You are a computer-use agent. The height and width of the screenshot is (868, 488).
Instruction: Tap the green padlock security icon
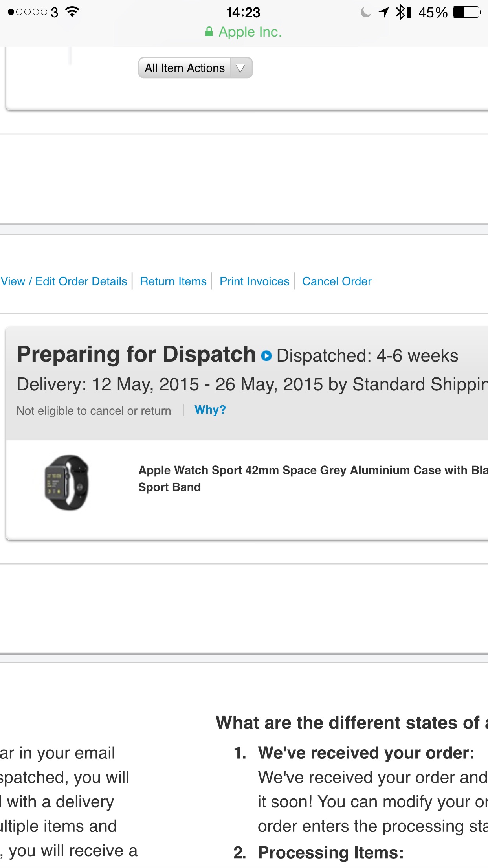point(209,32)
